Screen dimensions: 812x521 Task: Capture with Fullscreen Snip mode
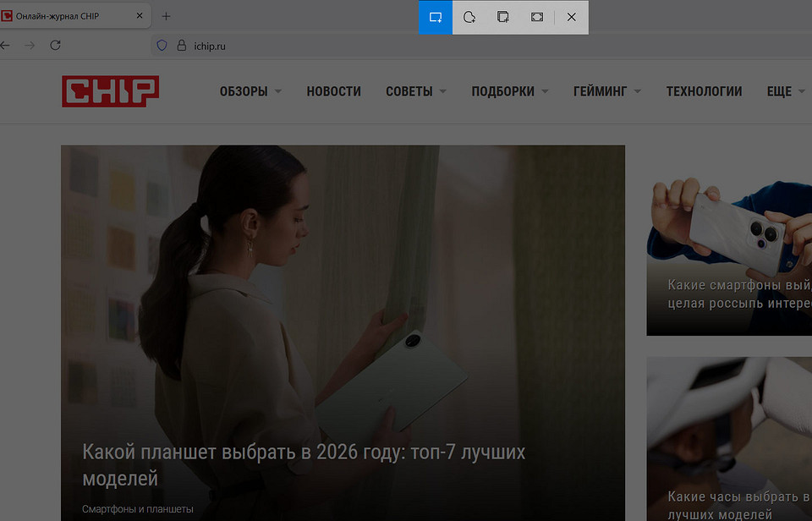pos(537,17)
